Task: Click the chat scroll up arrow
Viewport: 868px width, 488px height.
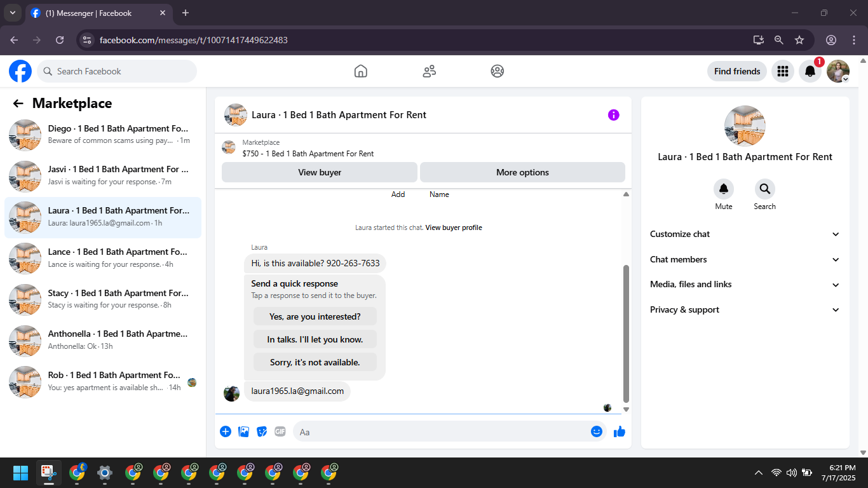Action: [626, 194]
